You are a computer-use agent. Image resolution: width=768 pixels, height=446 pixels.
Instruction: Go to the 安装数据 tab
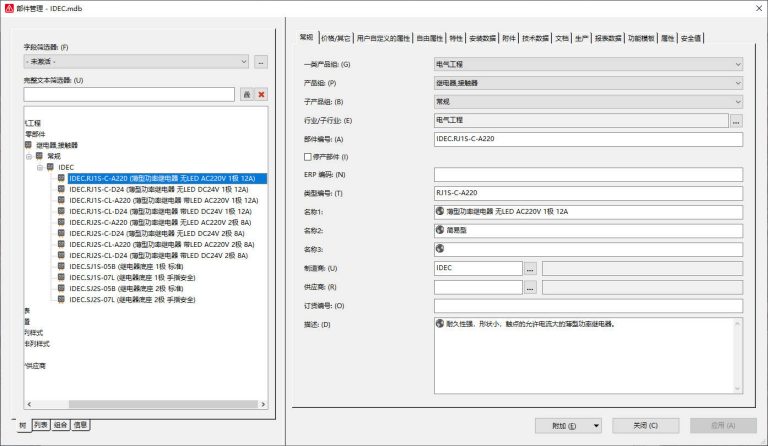[482, 38]
